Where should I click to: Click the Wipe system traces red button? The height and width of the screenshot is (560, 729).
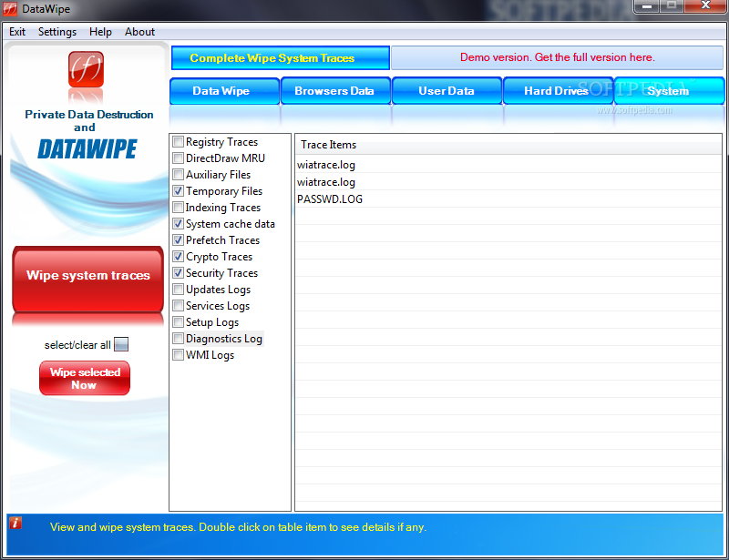pos(87,279)
